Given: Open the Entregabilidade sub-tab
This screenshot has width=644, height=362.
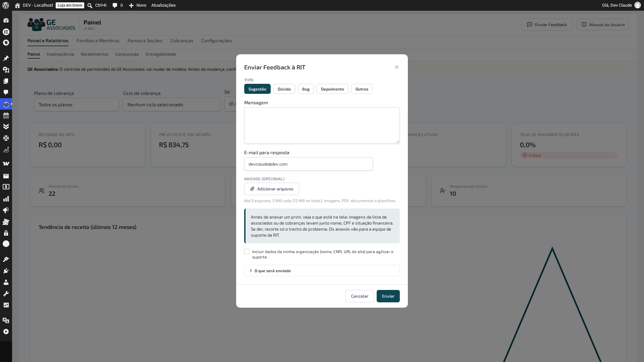Looking at the screenshot, I should (161, 54).
